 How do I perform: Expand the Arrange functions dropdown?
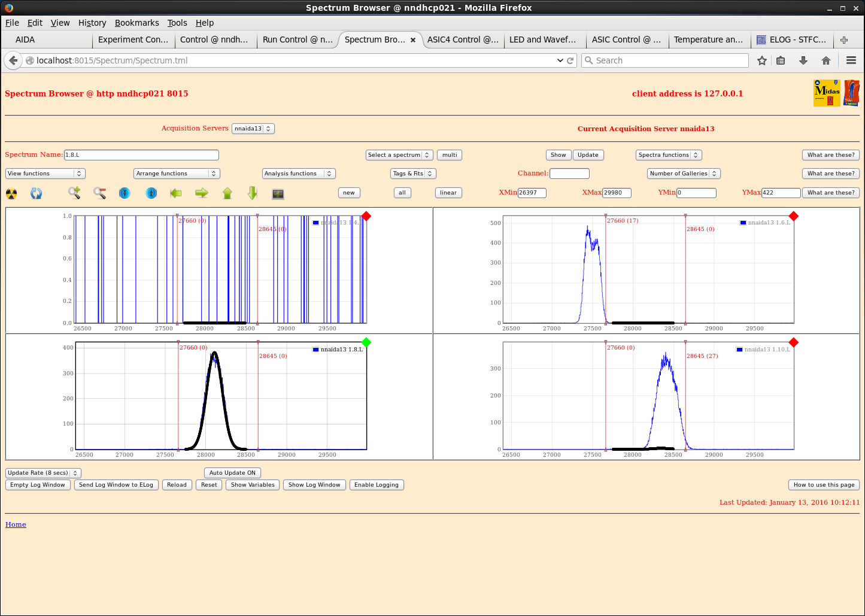(177, 174)
